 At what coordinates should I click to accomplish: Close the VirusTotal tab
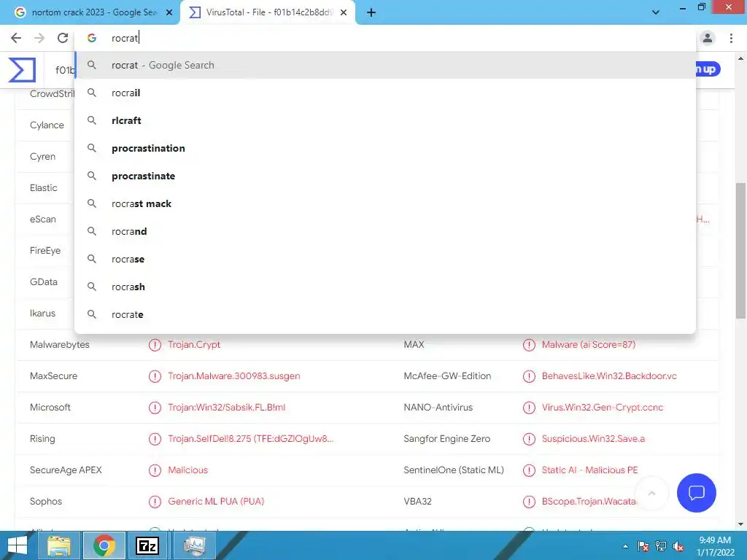tap(344, 13)
